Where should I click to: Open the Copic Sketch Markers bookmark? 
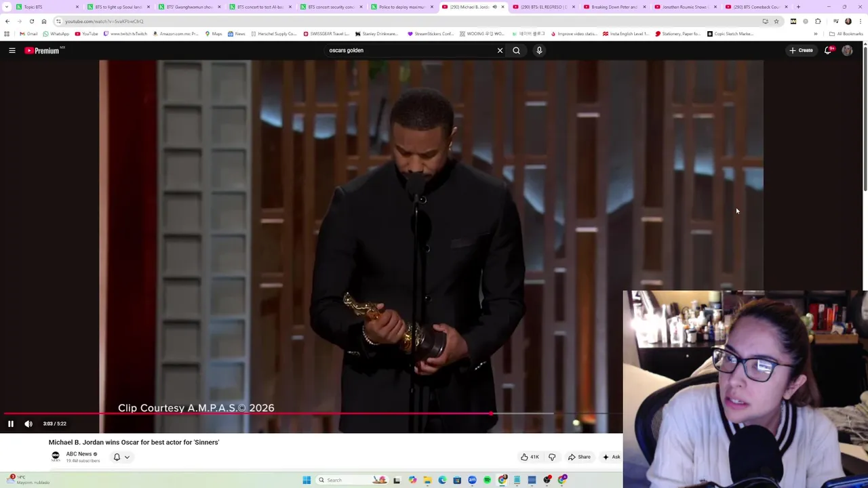pos(730,34)
